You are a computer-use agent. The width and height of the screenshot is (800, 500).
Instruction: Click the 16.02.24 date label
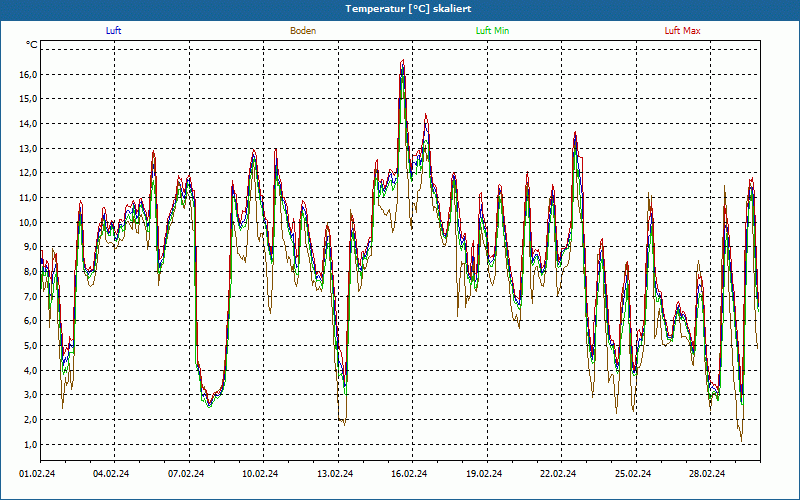pos(409,474)
